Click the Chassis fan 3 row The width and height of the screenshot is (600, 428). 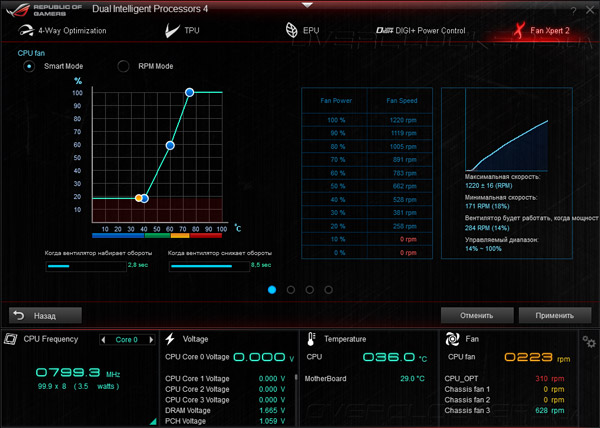coord(504,410)
